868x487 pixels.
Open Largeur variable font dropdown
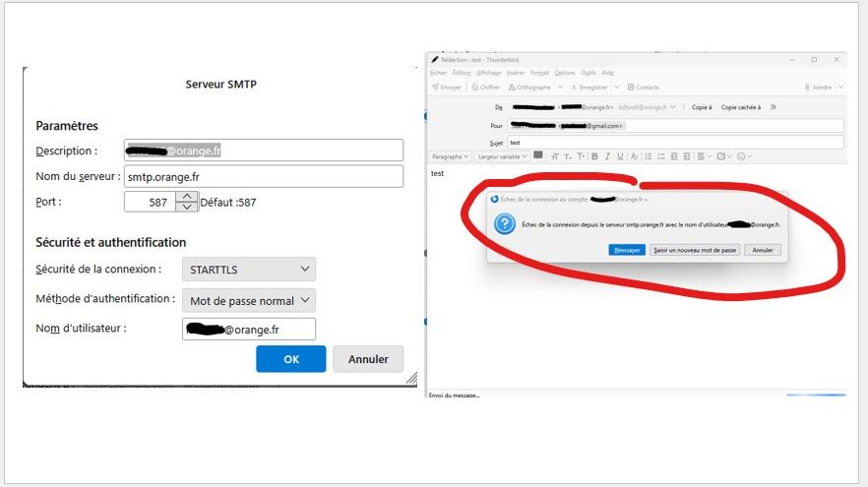[502, 156]
